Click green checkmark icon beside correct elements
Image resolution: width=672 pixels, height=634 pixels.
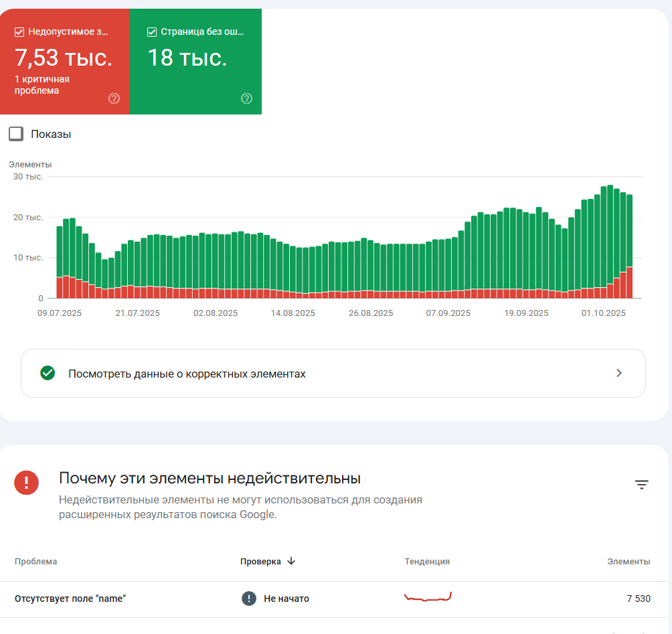[x=48, y=373]
